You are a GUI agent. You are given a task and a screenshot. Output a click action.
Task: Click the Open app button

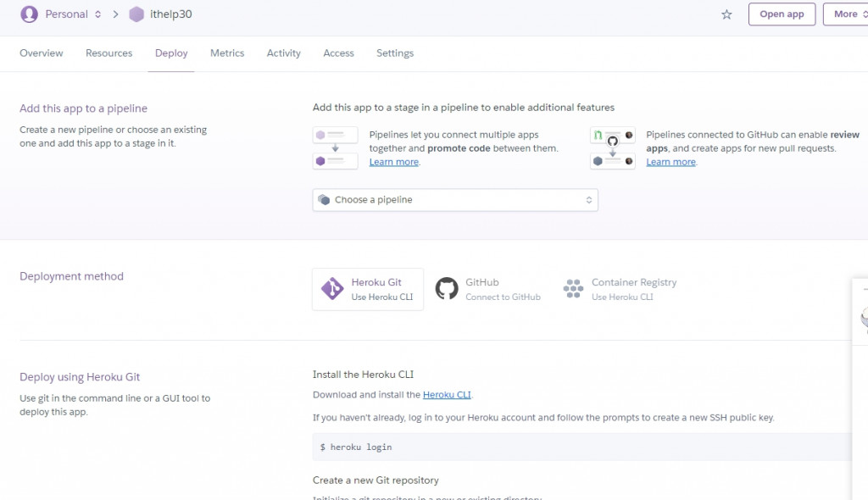782,14
